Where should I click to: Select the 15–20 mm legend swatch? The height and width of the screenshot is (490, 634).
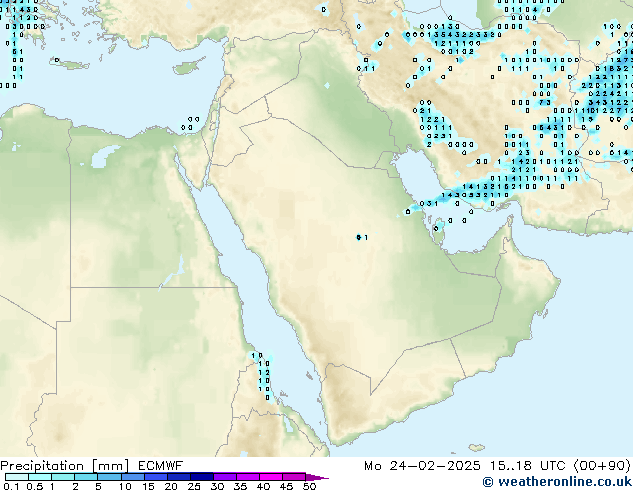tap(156, 477)
